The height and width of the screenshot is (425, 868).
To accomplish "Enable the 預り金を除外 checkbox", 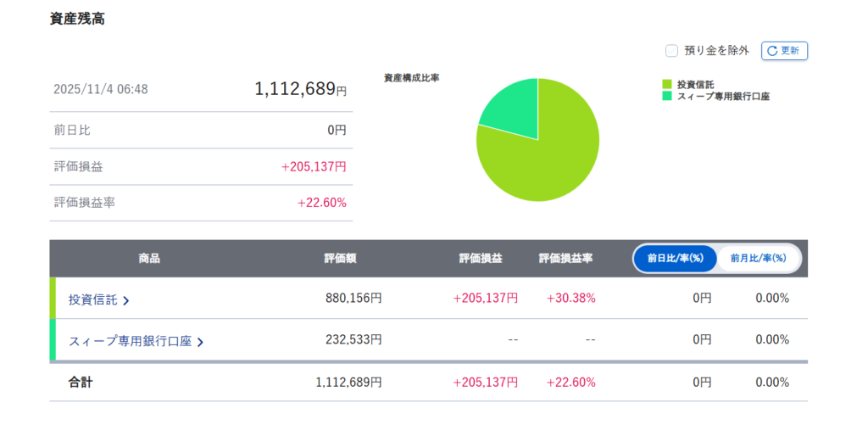I will 671,51.
